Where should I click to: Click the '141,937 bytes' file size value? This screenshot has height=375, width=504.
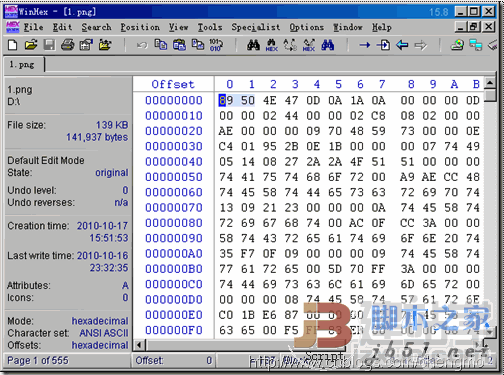point(97,137)
